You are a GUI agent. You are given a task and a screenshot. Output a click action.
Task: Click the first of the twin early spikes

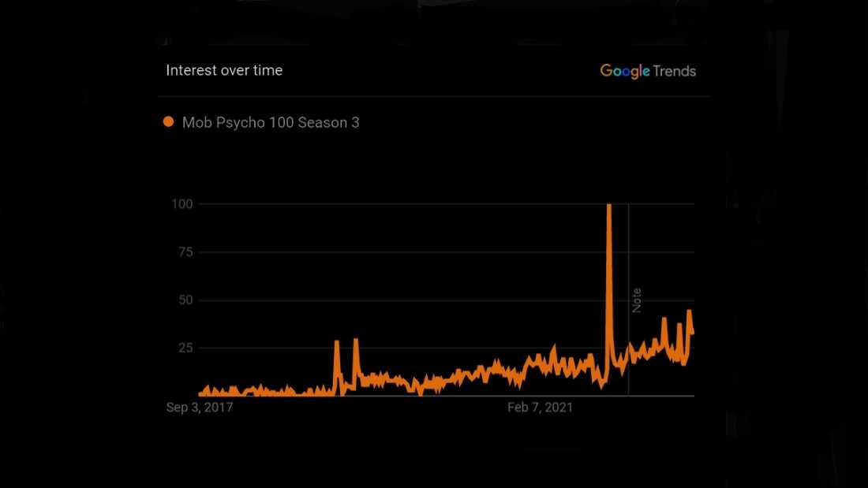pos(337,342)
